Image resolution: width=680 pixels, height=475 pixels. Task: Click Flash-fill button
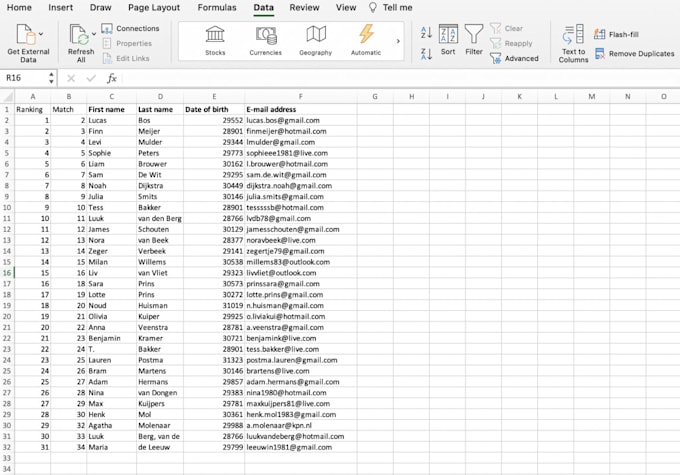point(616,34)
